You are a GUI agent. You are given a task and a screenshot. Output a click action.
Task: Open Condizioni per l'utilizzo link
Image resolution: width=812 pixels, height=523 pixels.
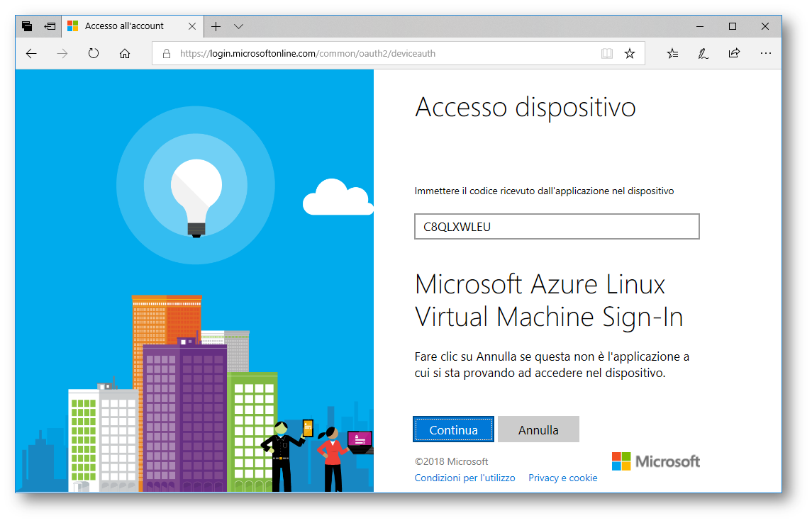tap(465, 478)
